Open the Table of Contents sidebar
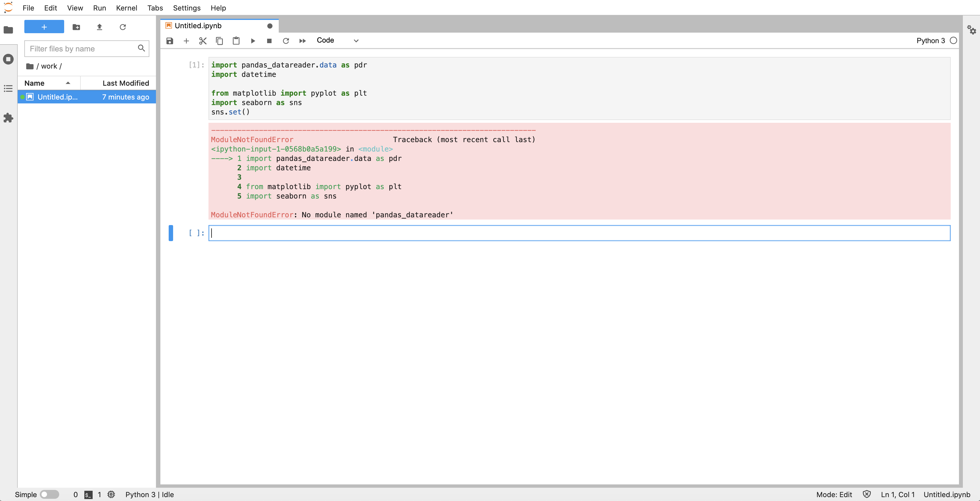The width and height of the screenshot is (980, 501). pos(8,89)
